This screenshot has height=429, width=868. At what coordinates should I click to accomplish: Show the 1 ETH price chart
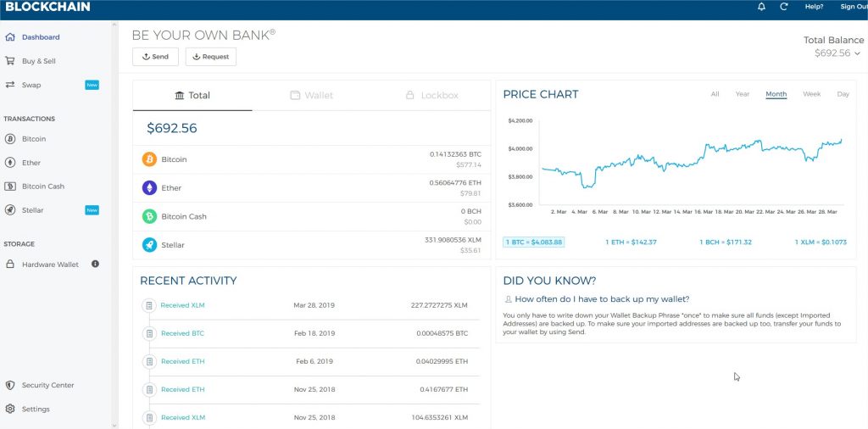[631, 242]
